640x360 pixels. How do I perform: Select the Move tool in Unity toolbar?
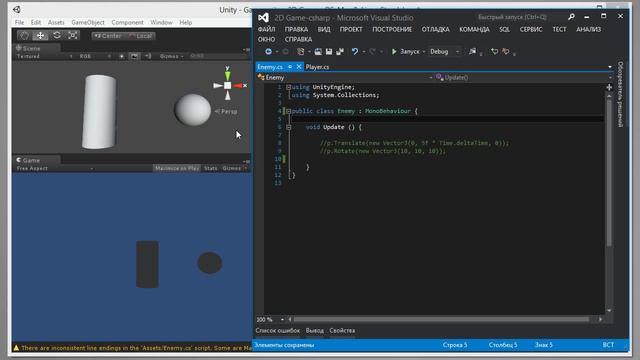coord(40,36)
